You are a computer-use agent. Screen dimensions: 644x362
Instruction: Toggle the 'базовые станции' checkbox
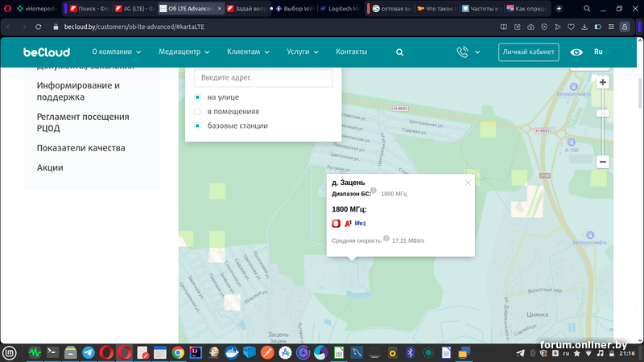197,126
